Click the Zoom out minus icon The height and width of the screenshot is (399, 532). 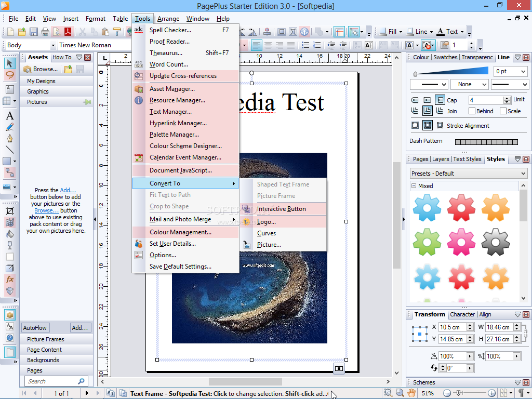click(x=447, y=393)
